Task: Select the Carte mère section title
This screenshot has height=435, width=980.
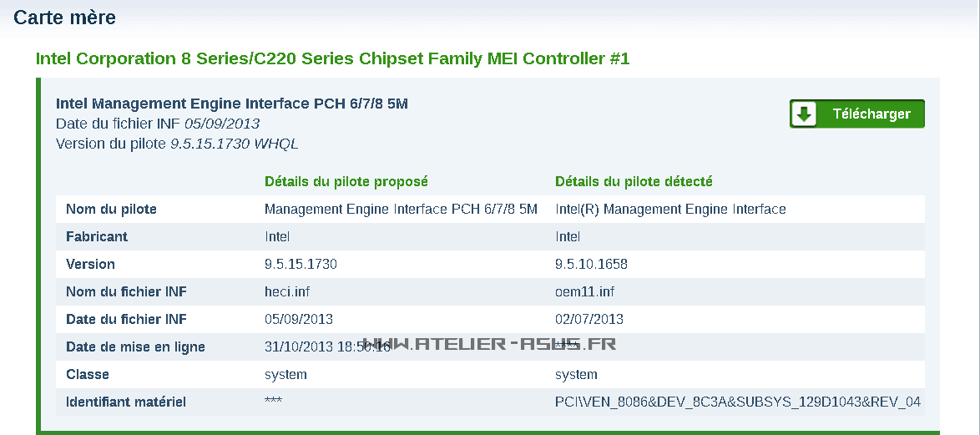Action: click(x=65, y=17)
